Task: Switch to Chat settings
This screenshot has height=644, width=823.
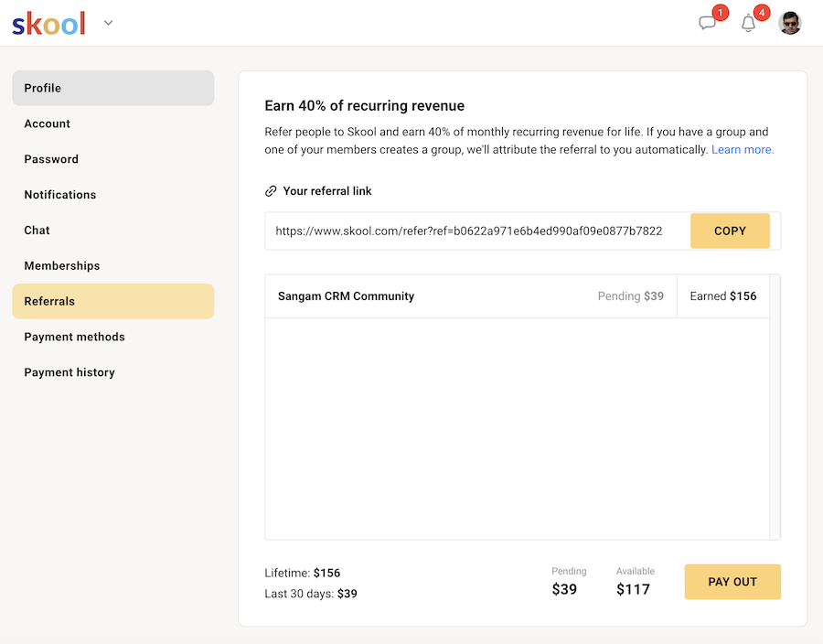Action: coord(112,231)
